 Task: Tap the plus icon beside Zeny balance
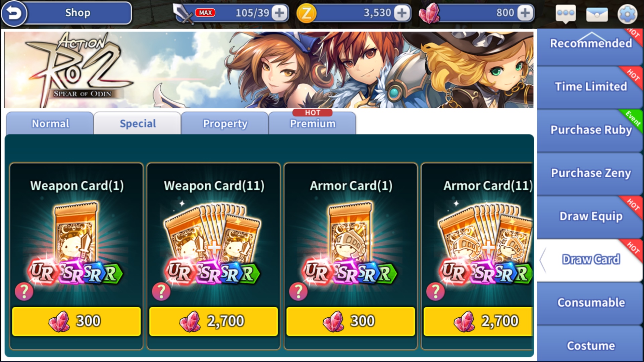point(401,13)
